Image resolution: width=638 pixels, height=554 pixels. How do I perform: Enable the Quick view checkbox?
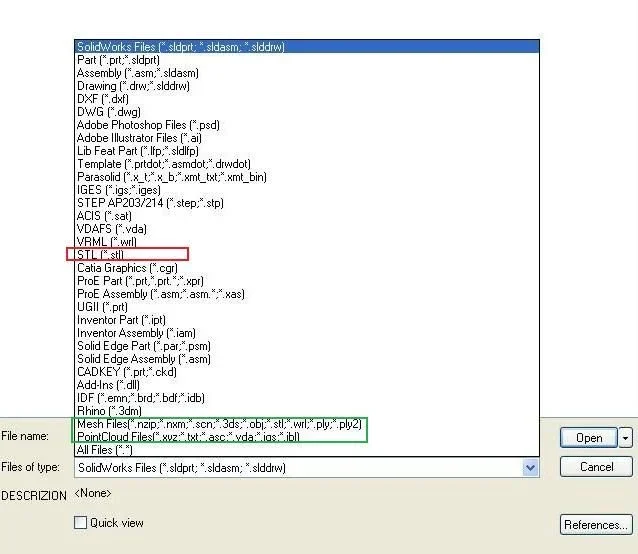(x=81, y=522)
